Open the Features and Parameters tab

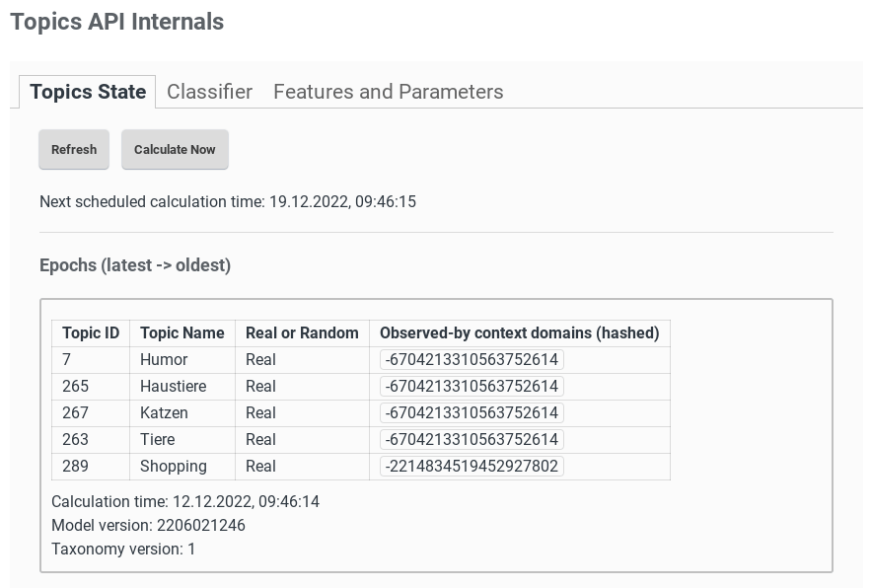click(388, 92)
